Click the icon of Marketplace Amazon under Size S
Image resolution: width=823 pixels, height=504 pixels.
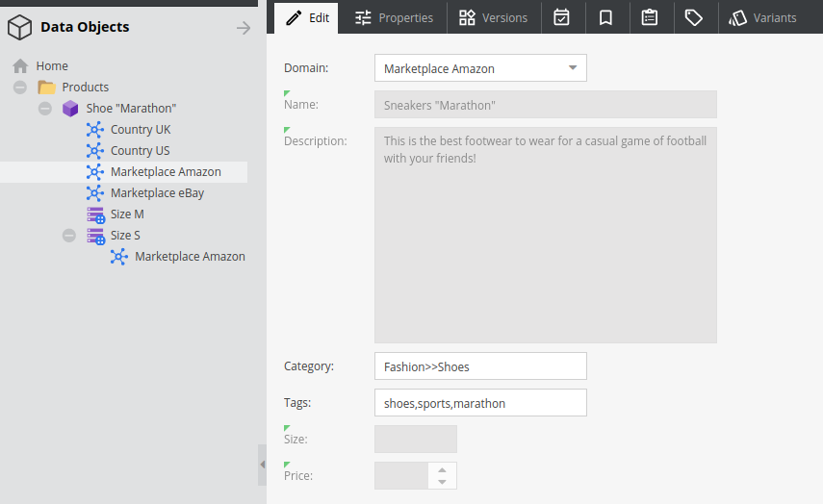pyautogui.click(x=119, y=257)
